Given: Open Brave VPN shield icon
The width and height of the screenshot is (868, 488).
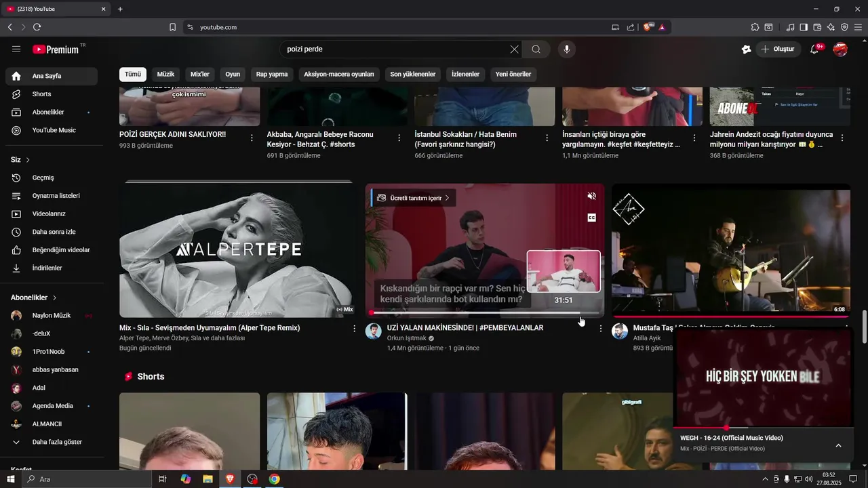Looking at the screenshot, I should 844,27.
